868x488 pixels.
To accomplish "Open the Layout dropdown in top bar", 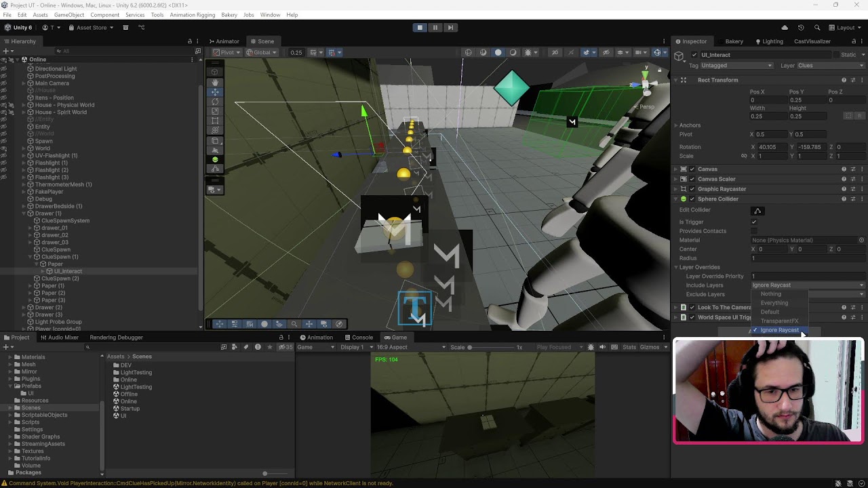I will (845, 28).
